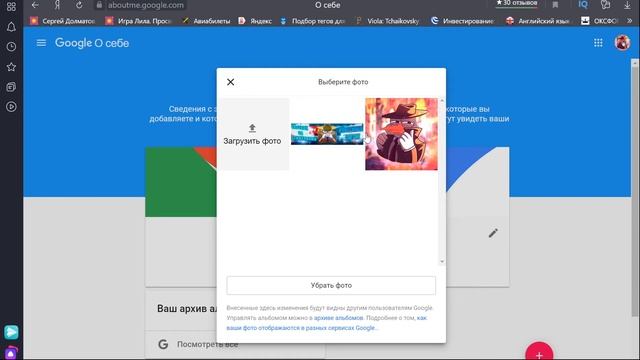
Task: Open the account avatar menu
Action: [x=622, y=42]
